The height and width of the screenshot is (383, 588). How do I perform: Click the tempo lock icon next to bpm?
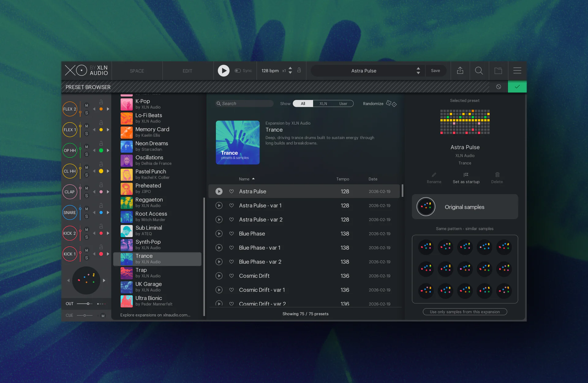pos(299,70)
